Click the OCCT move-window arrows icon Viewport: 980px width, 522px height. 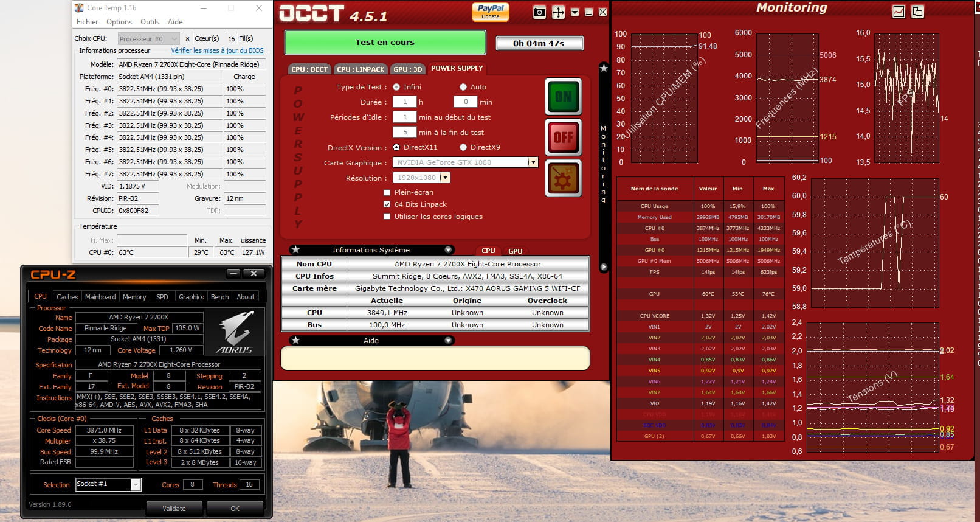point(558,12)
